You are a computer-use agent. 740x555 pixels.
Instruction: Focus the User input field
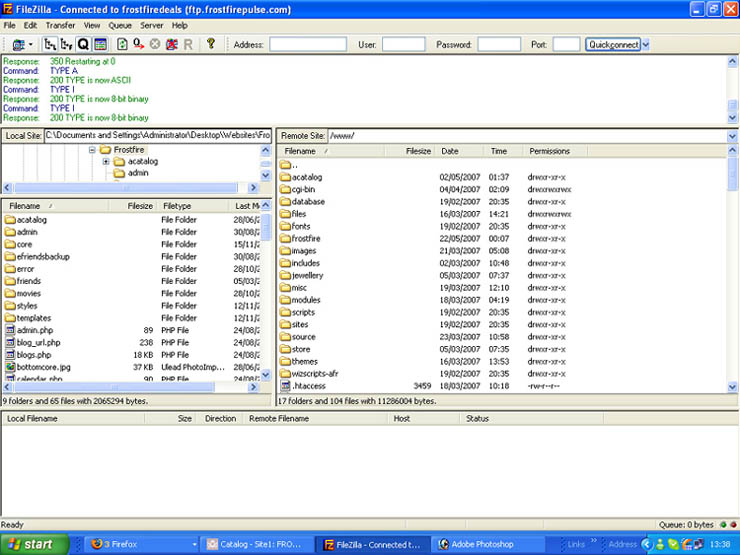point(404,44)
